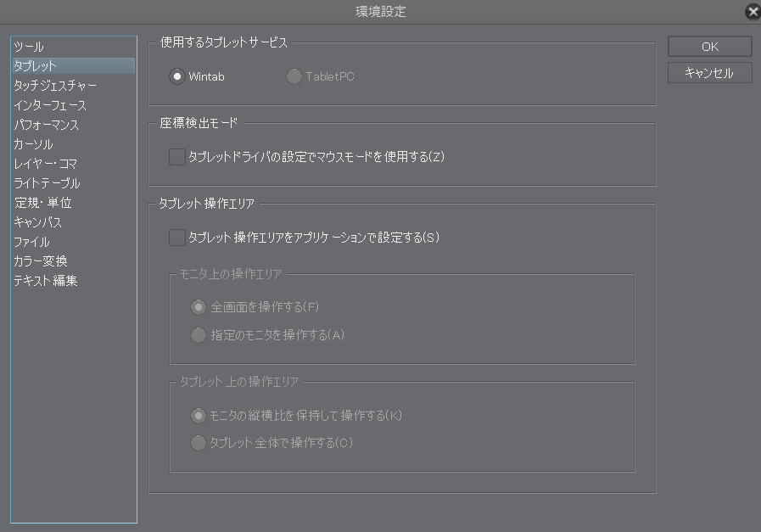Open the タッチジェスチャー settings category
This screenshot has height=532, width=761.
[55, 86]
